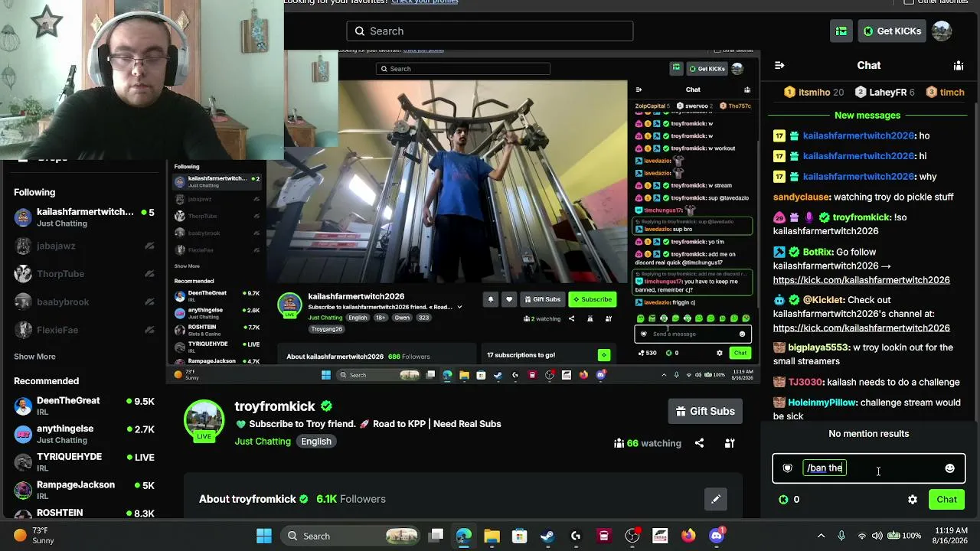Open the user profile avatar menu
This screenshot has width=980, height=551.
(x=942, y=31)
